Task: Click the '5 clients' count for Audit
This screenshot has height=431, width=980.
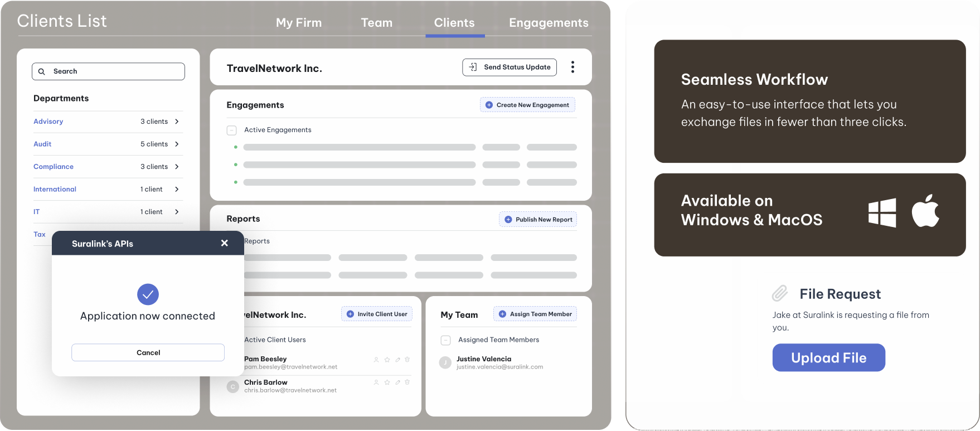Action: [154, 144]
